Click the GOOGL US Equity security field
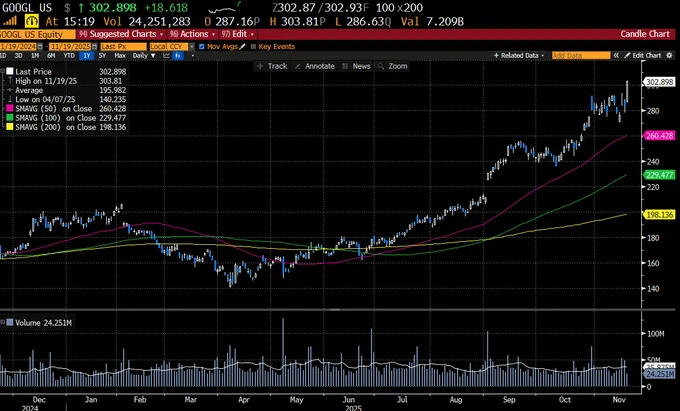The height and width of the screenshot is (411, 680). [37, 34]
